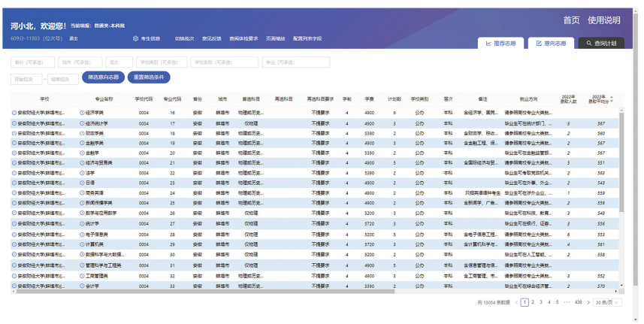Expand the pagination ellipsis to jump pages
This screenshot has height=324, width=644.
coord(567,303)
